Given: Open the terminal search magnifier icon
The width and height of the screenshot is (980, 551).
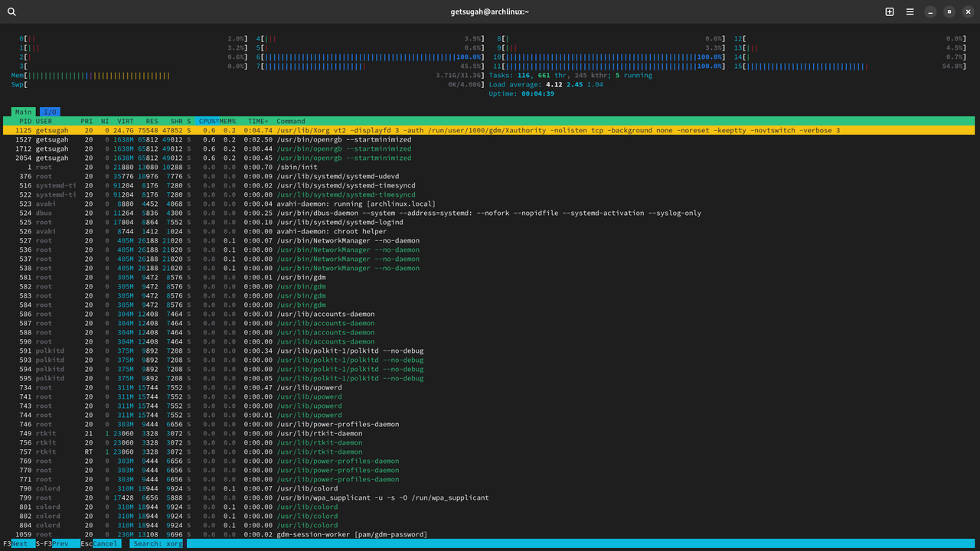Looking at the screenshot, I should click(x=11, y=11).
